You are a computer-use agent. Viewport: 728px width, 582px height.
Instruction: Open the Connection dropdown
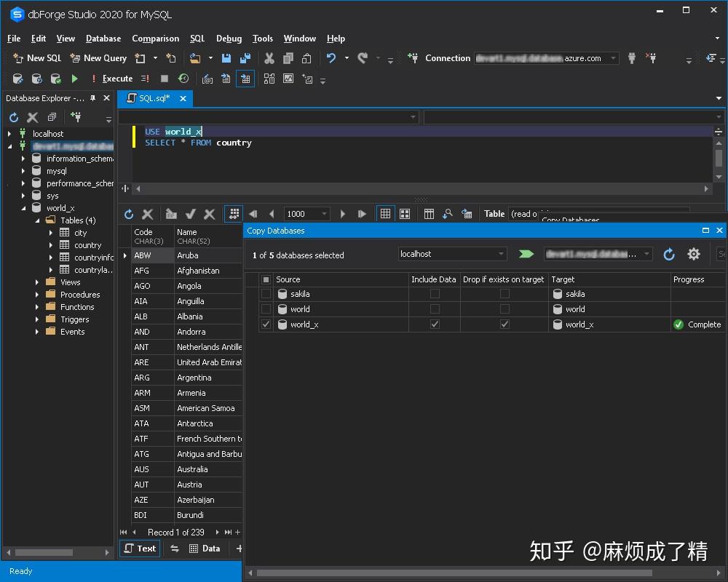[x=615, y=57]
